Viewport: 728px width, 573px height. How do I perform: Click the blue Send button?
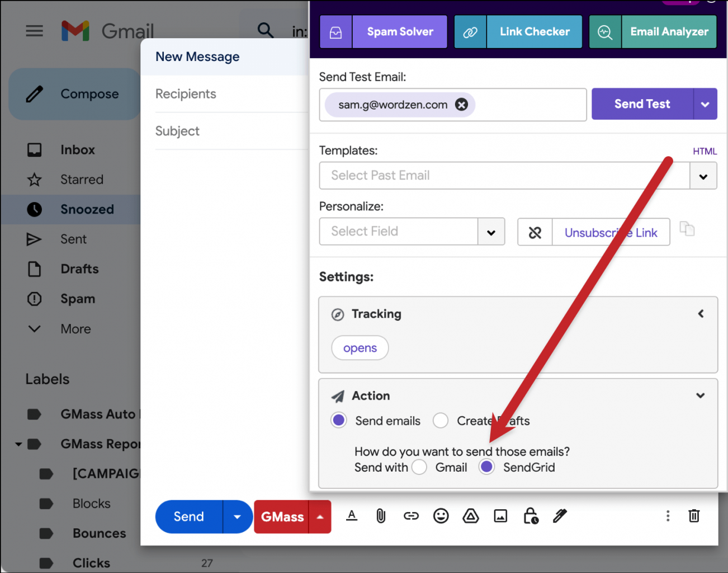click(x=189, y=516)
